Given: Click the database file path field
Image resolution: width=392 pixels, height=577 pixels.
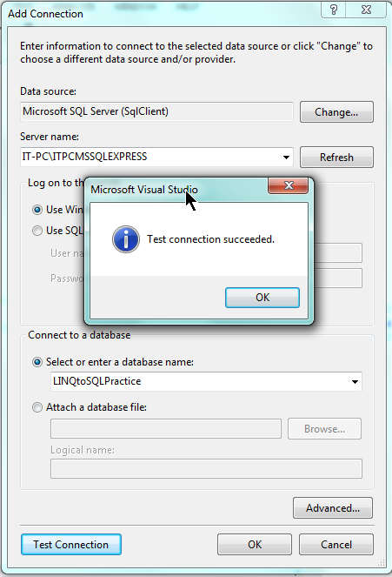Looking at the screenshot, I should pyautogui.click(x=166, y=428).
